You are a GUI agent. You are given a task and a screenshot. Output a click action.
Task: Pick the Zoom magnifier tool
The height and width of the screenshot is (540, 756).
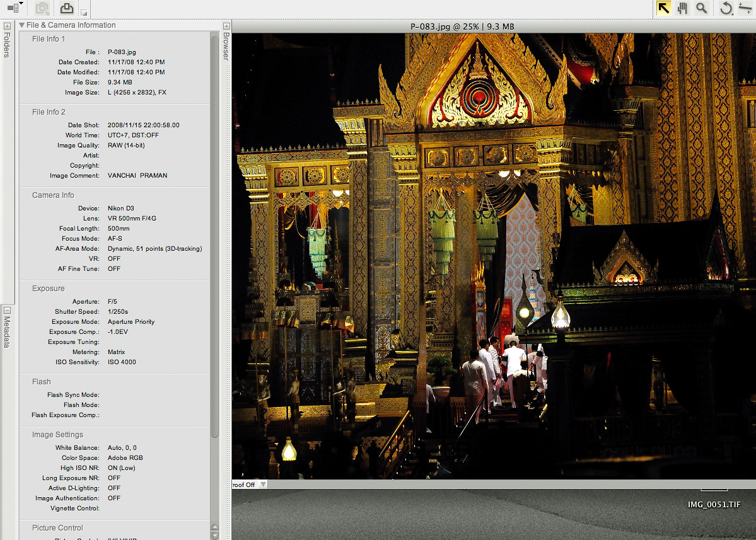701,8
